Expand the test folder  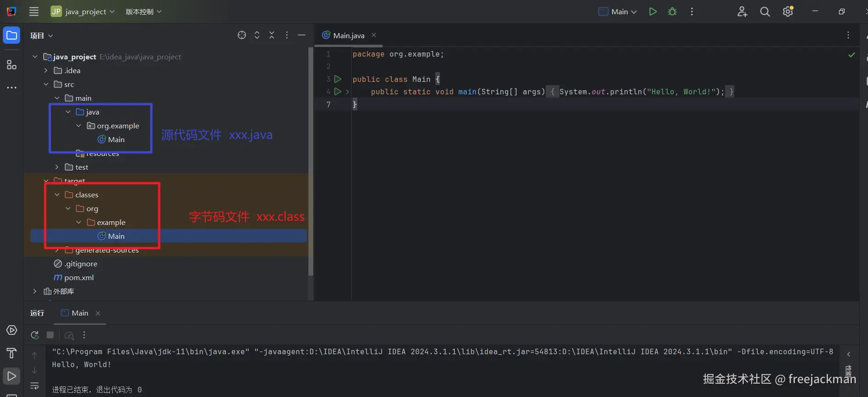[57, 167]
